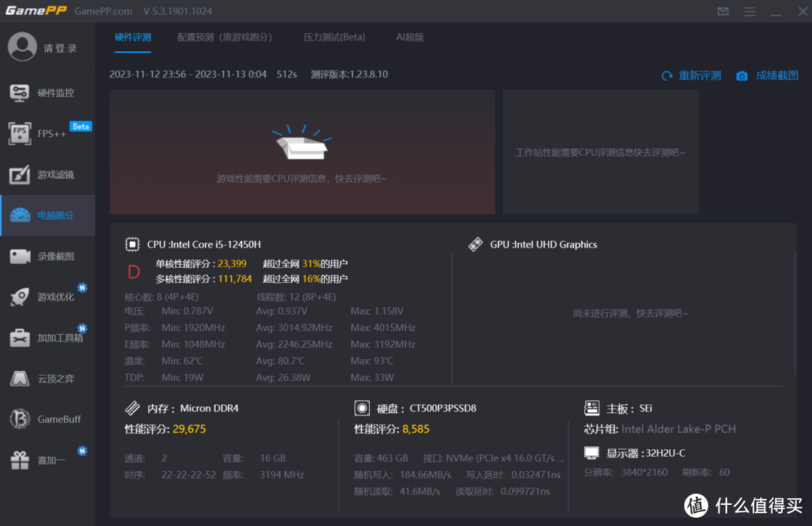Switch to AI超频 tab
Screen dimensions: 812x526
[x=410, y=38]
